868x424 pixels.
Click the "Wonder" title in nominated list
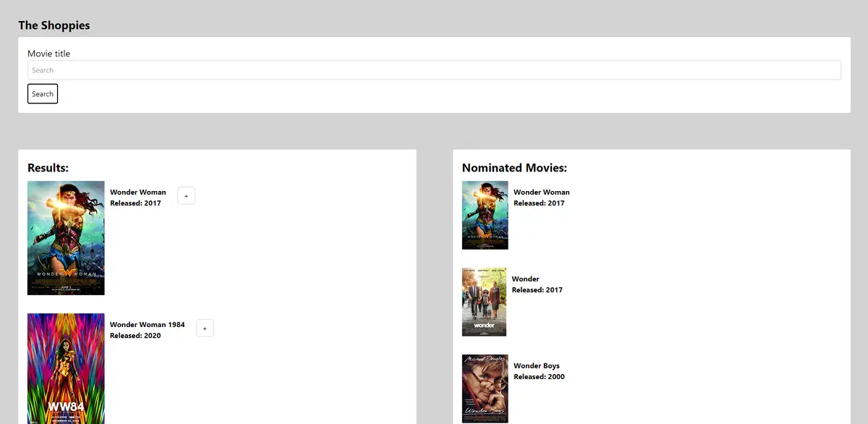525,279
